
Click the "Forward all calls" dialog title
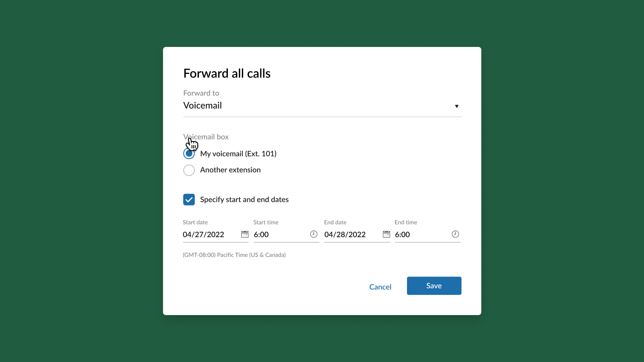[x=227, y=73]
